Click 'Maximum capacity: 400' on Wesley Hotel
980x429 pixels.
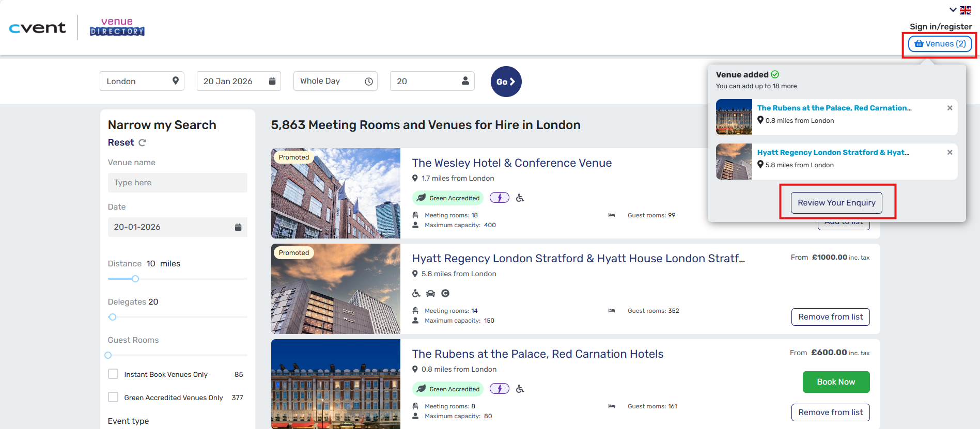(460, 225)
